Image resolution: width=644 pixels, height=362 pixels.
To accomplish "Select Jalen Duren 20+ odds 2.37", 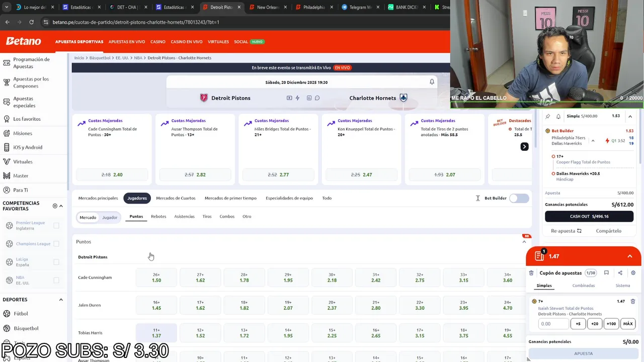I will coord(332,305).
